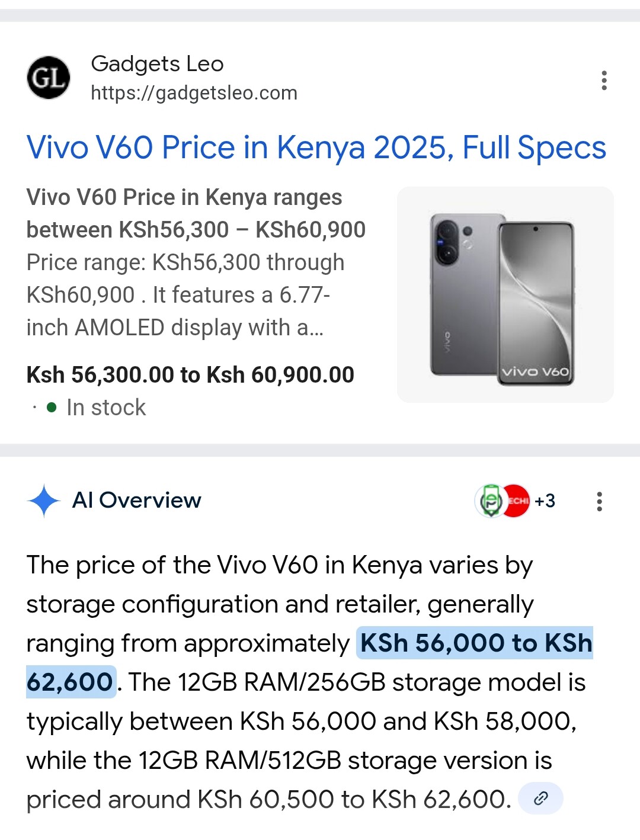Screen dimensions: 640x840
Task: Tap the Gadgets Leo GL favicon
Action: point(49,78)
